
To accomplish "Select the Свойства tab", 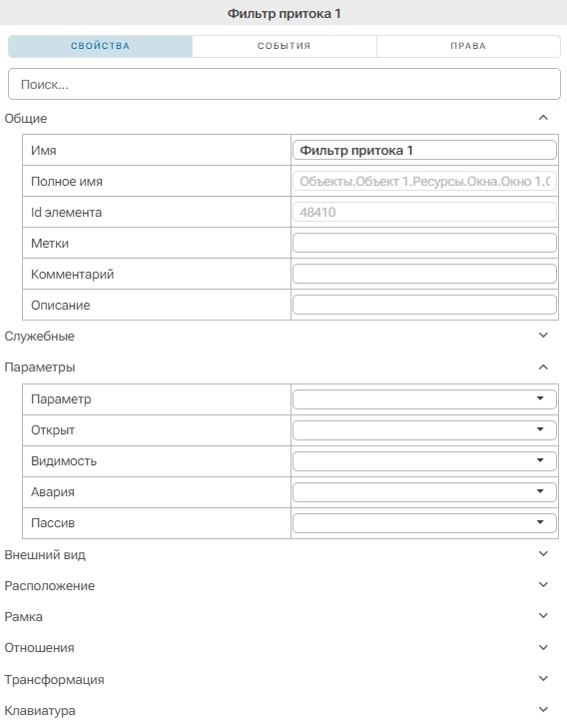I will [x=100, y=46].
